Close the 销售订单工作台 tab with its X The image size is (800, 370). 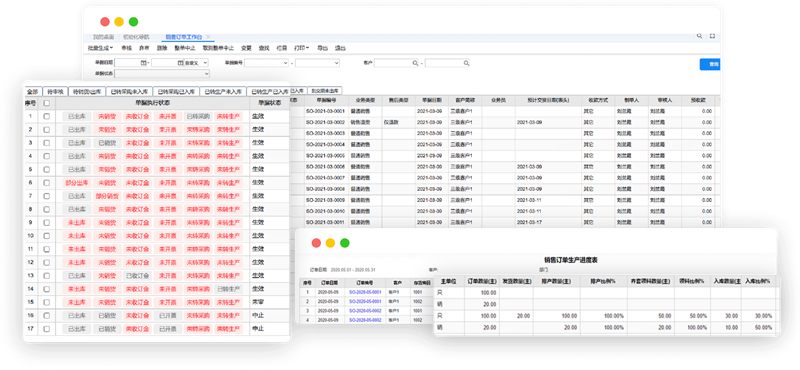(208, 37)
